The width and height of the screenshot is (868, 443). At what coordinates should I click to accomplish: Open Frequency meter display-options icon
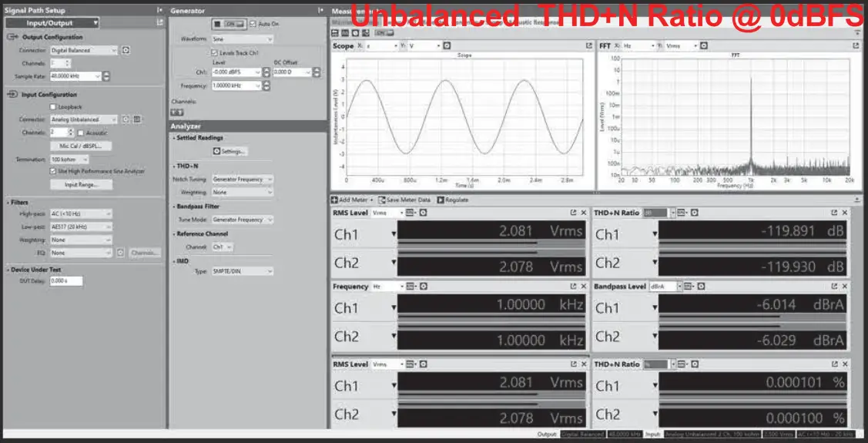coord(411,287)
